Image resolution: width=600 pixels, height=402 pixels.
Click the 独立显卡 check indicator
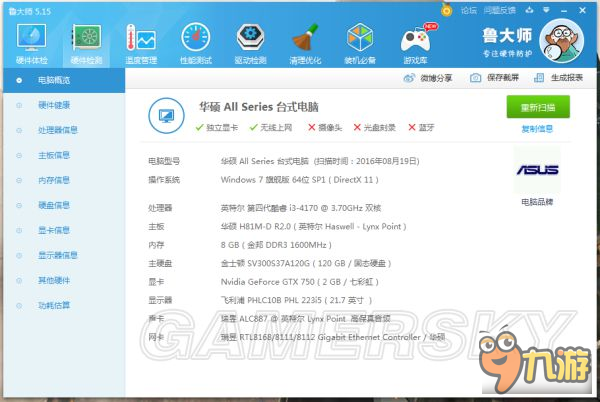pos(217,127)
